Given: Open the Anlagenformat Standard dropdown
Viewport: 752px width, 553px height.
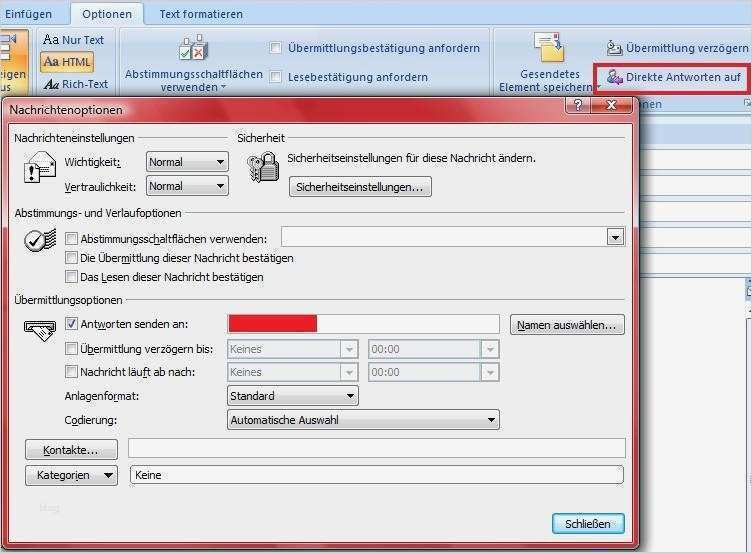Looking at the screenshot, I should [293, 396].
